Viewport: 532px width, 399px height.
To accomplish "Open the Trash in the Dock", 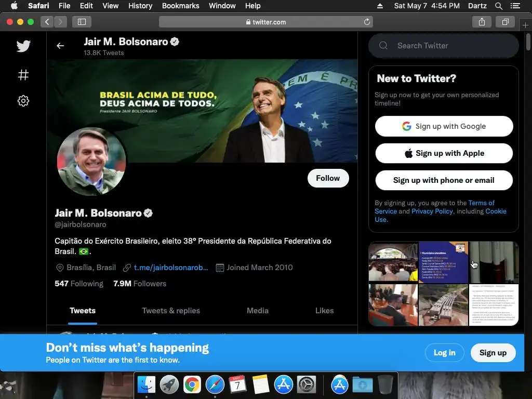I will tap(385, 385).
